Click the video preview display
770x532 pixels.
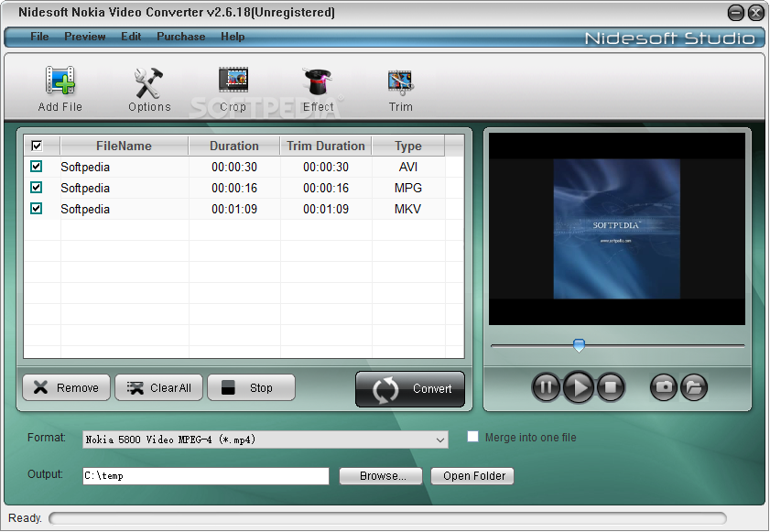click(617, 229)
